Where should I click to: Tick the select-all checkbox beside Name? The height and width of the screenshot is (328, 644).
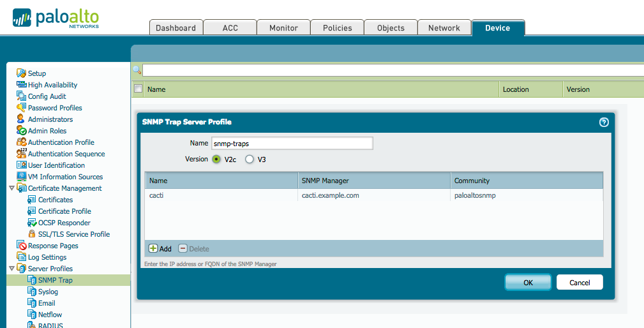(x=139, y=89)
